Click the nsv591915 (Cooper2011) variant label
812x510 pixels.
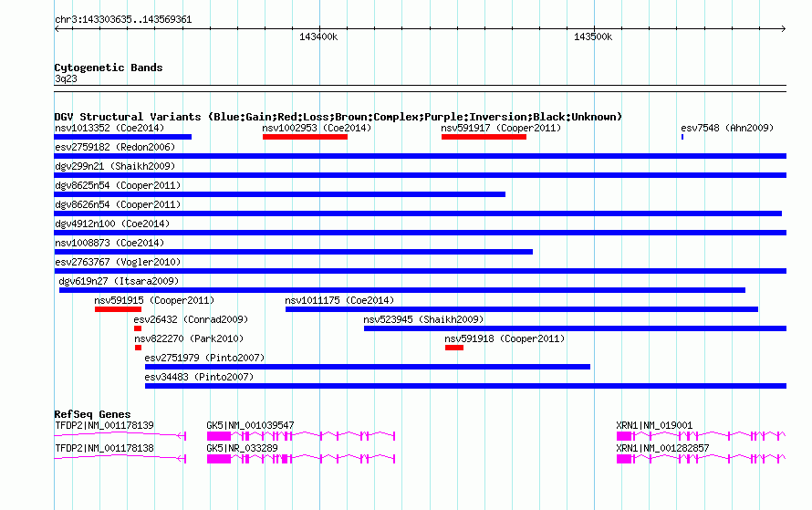(154, 300)
